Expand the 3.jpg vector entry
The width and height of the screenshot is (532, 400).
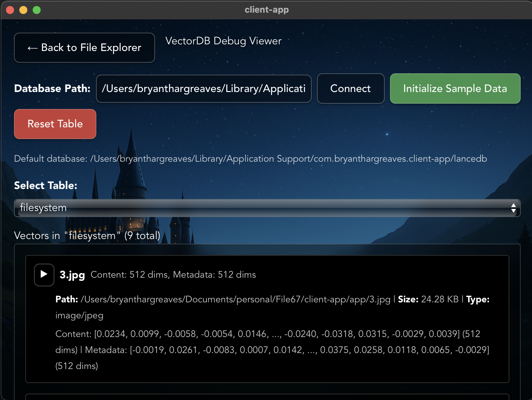pyautogui.click(x=44, y=275)
